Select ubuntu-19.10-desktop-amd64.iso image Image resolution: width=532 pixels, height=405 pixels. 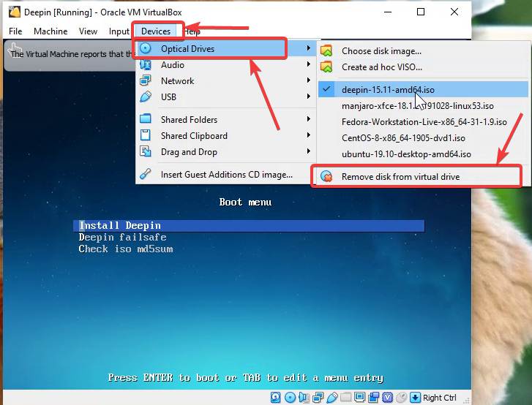[423, 154]
